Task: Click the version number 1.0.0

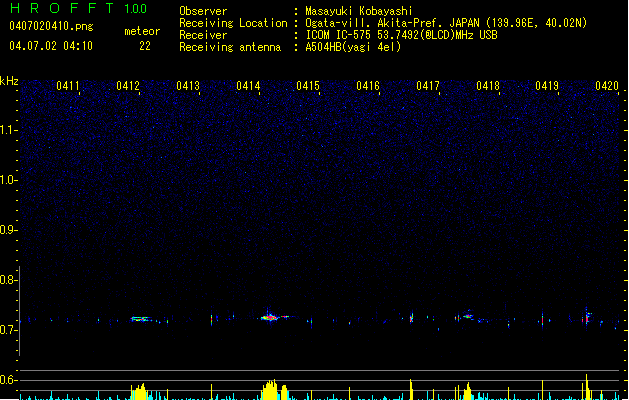Action: (136, 8)
